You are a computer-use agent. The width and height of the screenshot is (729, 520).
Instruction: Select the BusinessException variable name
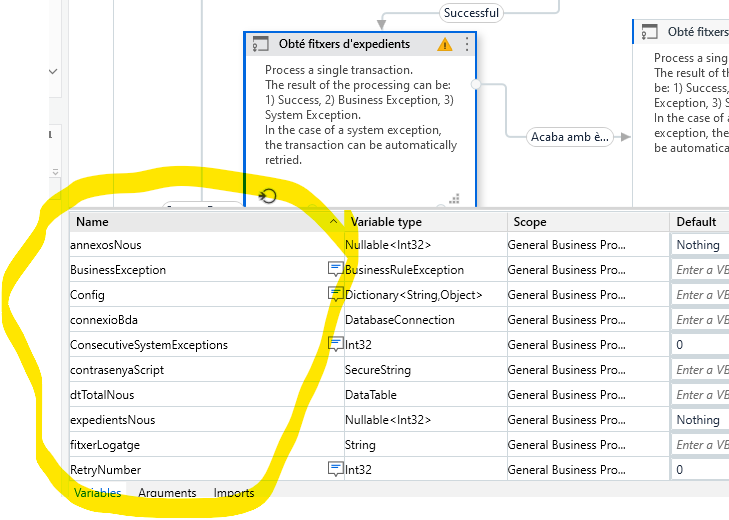coord(118,270)
